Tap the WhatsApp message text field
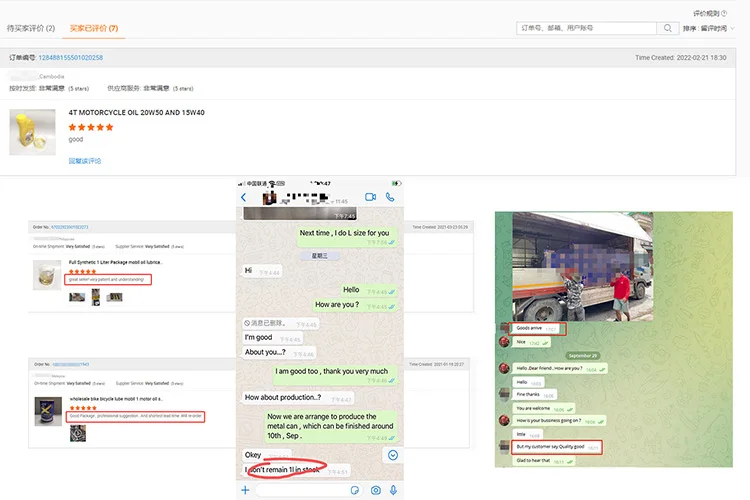Image resolution: width=750 pixels, height=500 pixels. pos(300,490)
